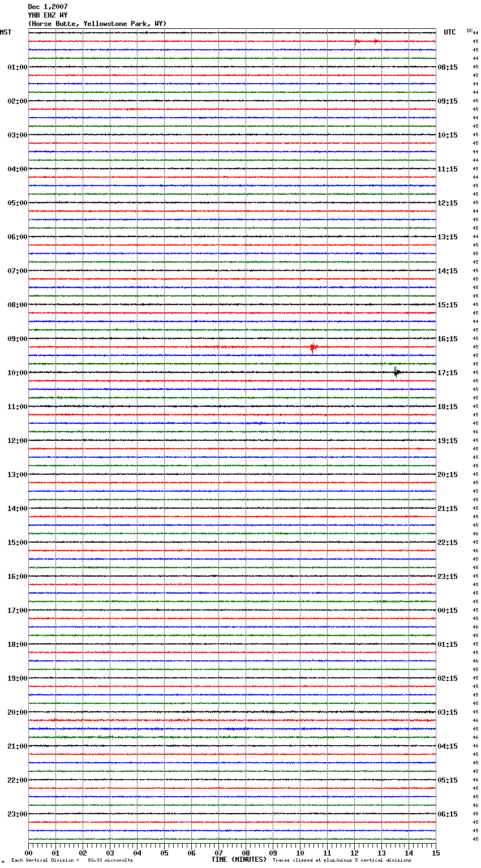Click the DC column header
The image size is (481, 868).
(x=470, y=31)
